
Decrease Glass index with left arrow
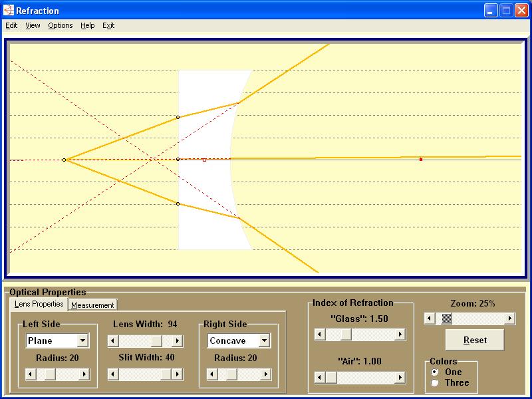[x=320, y=334]
